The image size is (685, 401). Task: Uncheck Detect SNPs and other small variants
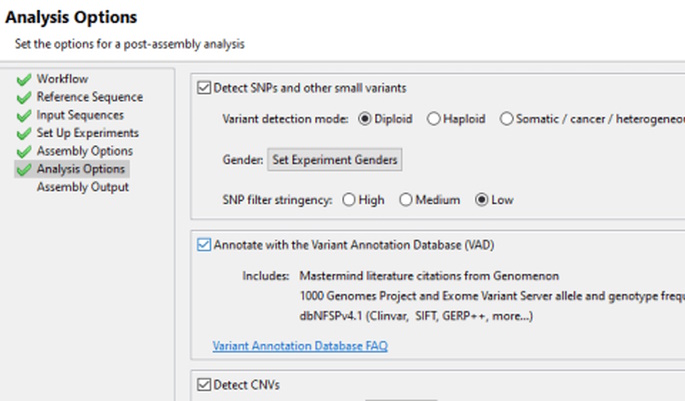(204, 88)
